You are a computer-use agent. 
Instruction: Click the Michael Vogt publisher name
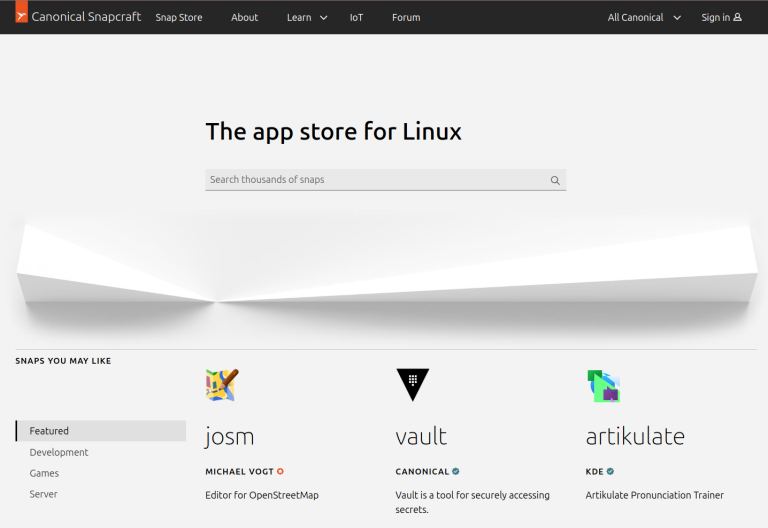240,472
